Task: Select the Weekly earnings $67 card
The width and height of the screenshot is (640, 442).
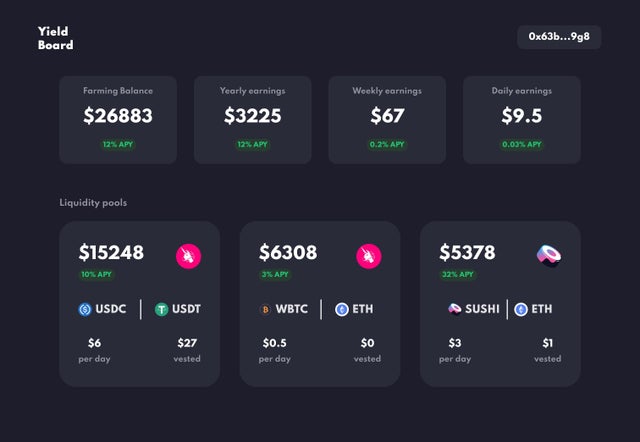Action: [387, 120]
